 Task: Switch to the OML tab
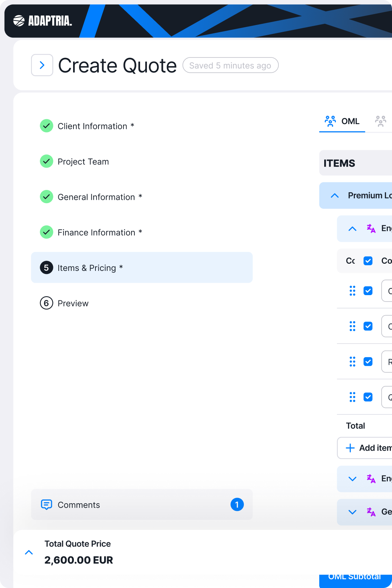[342, 121]
